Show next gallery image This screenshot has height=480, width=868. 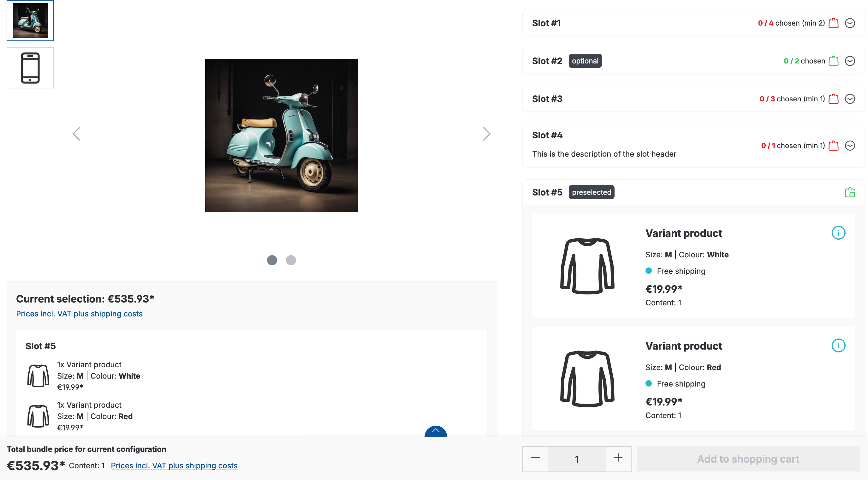[486, 134]
